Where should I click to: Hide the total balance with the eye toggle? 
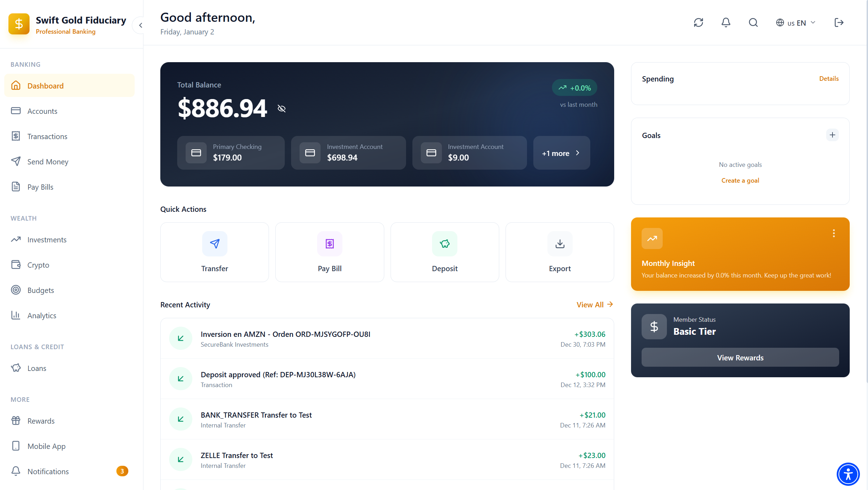[x=281, y=108]
